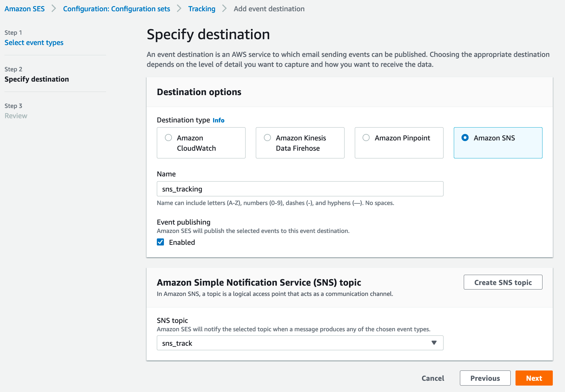The height and width of the screenshot is (392, 565).
Task: Open the SNS topic dropdown
Action: pos(300,343)
